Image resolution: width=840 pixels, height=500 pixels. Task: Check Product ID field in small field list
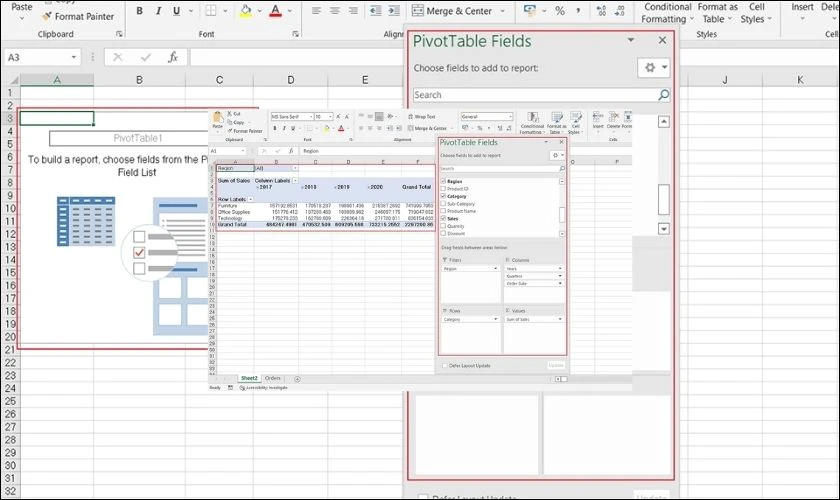point(443,189)
